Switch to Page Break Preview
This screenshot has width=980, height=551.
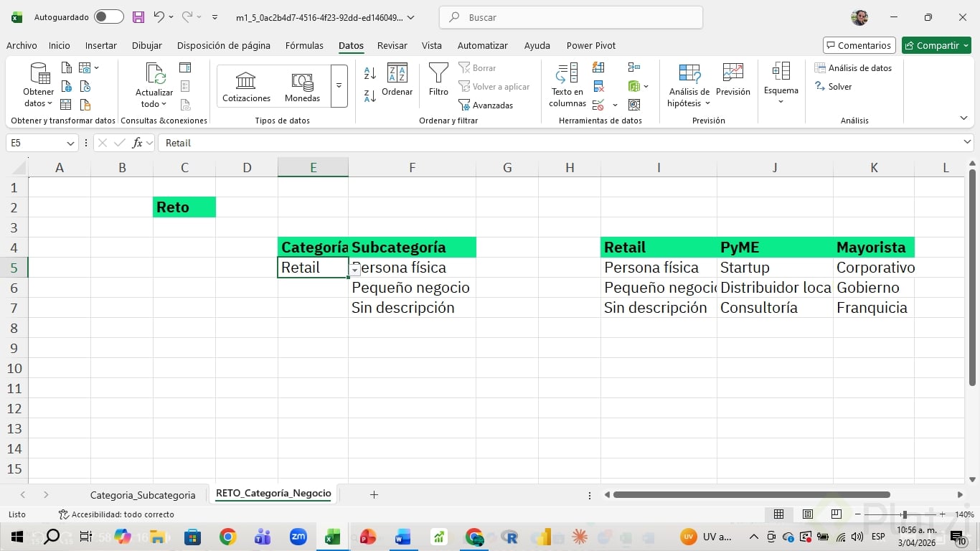click(x=836, y=514)
